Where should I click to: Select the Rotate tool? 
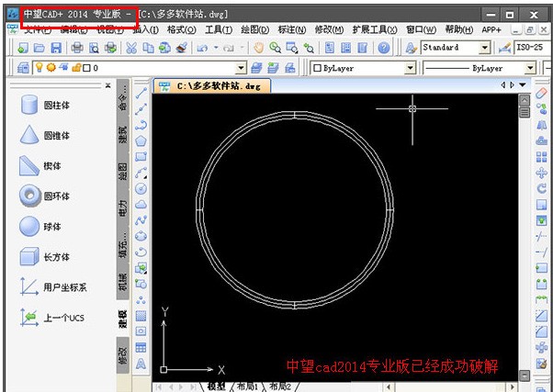541,188
